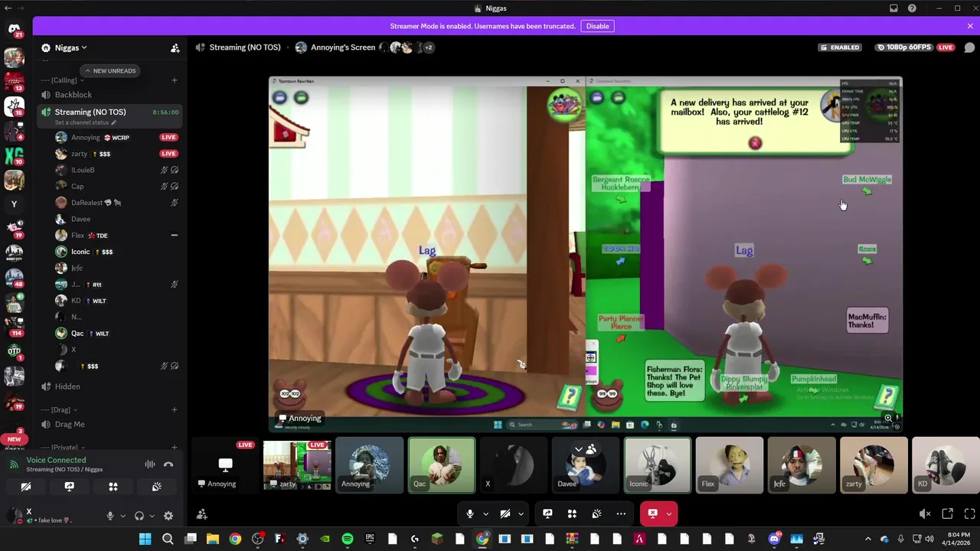Open soundboard from the call bar
Image resolution: width=980 pixels, height=551 pixels.
click(596, 514)
